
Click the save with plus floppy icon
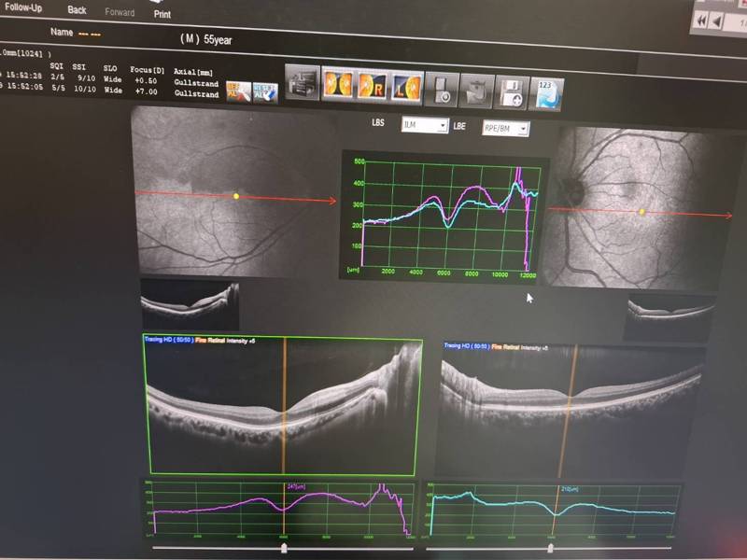(x=512, y=92)
